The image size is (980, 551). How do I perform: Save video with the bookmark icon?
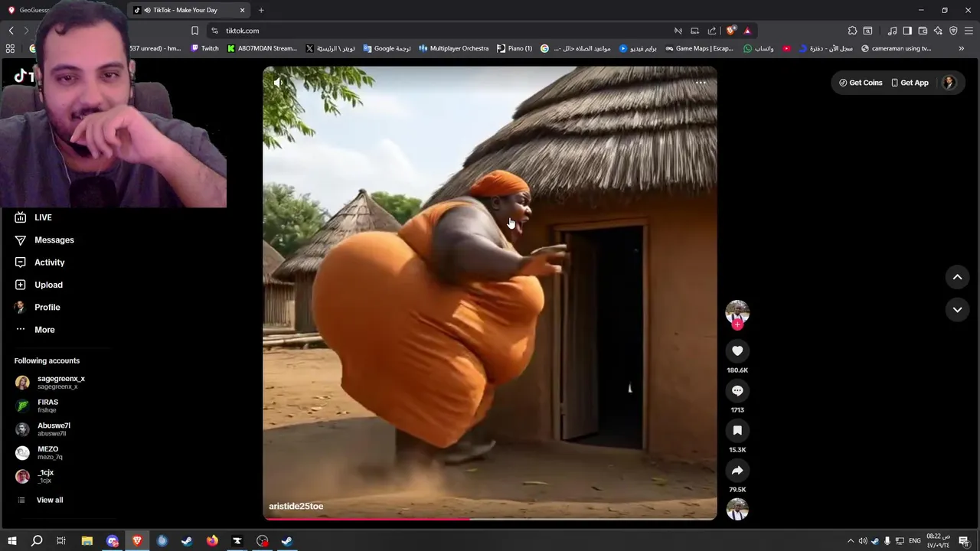[x=737, y=430]
